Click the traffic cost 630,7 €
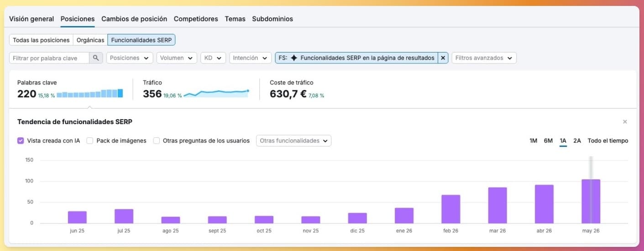This screenshot has width=644, height=251. pyautogui.click(x=288, y=94)
